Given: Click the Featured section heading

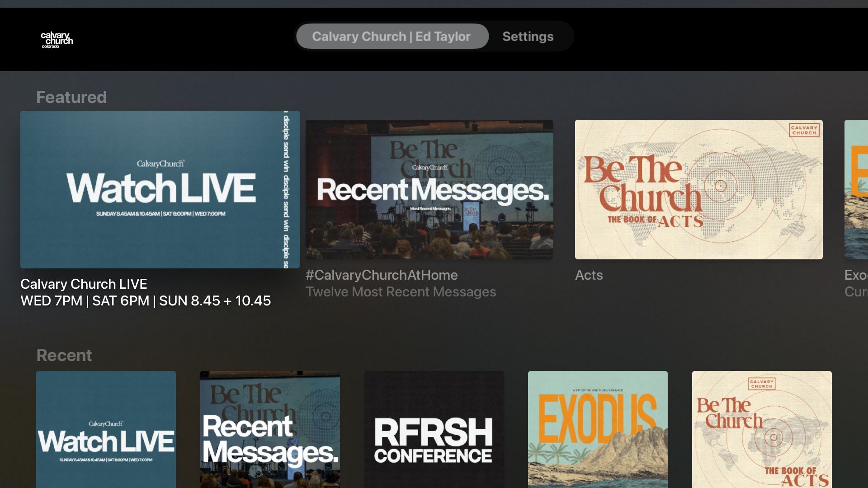Looking at the screenshot, I should click(x=71, y=97).
